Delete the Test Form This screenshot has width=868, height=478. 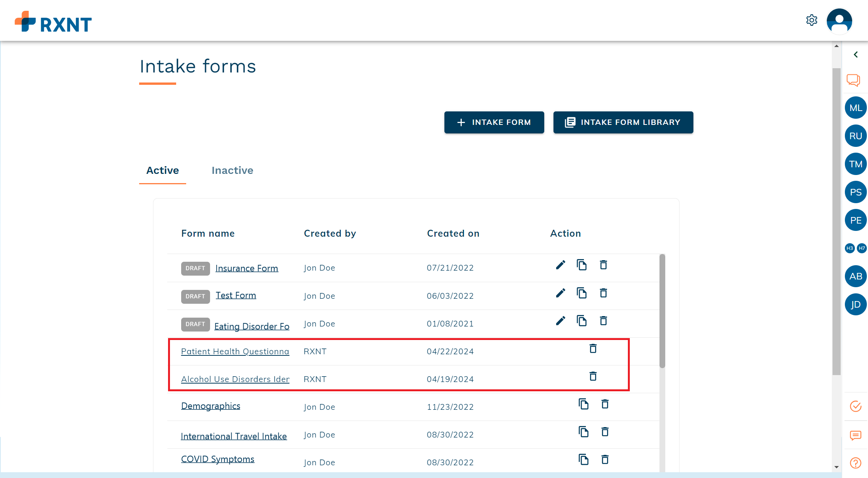(x=604, y=293)
